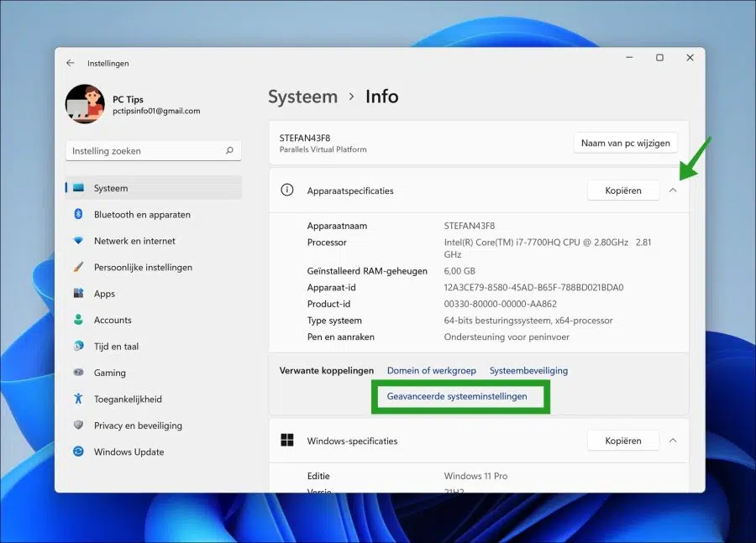
Task: Open the Apps settings page
Action: (154, 294)
